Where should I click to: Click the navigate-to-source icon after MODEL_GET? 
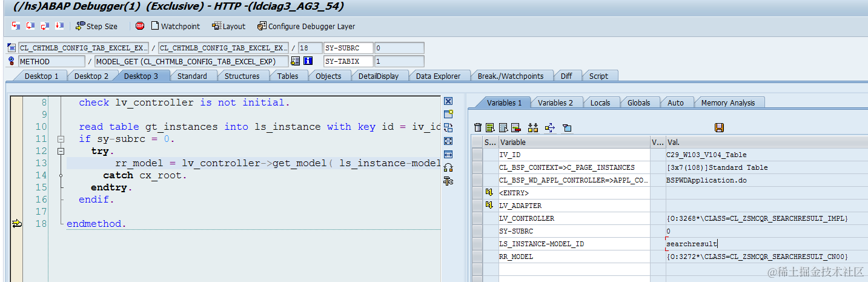tap(296, 61)
